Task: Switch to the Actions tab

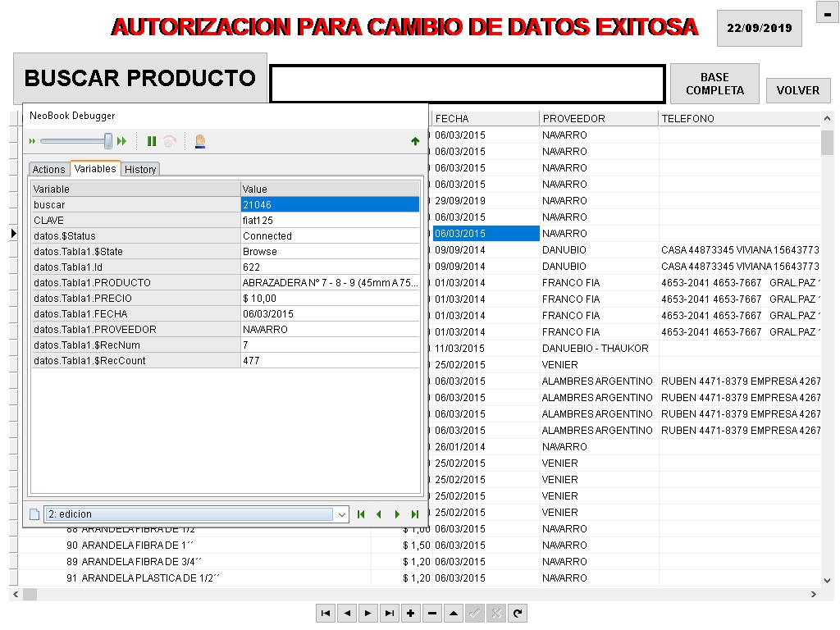Action: (x=48, y=169)
